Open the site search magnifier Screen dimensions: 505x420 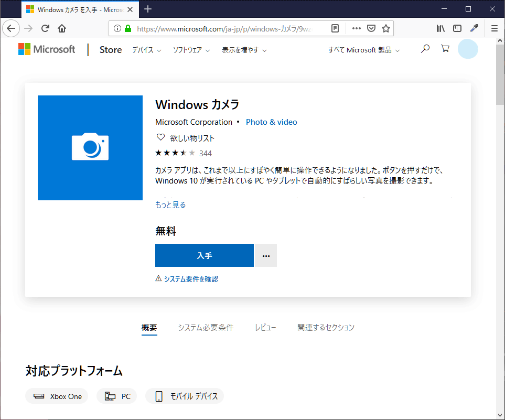point(425,49)
